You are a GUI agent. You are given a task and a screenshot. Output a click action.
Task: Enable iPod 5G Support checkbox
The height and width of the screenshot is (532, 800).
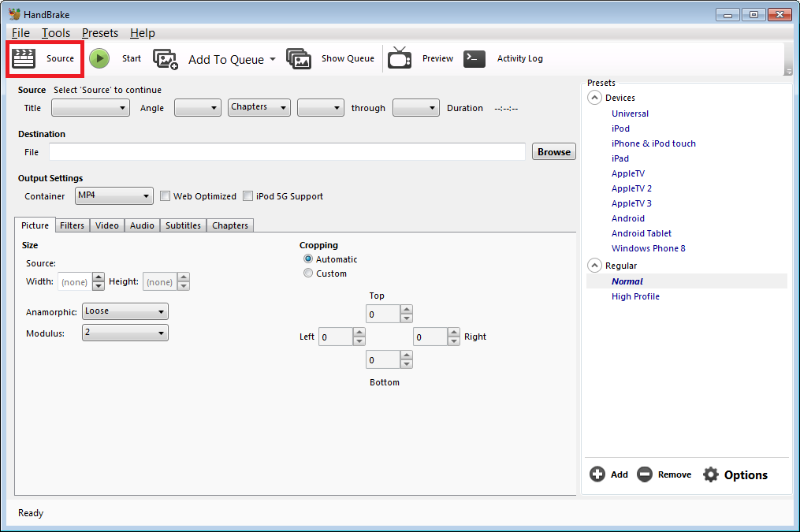[248, 196]
